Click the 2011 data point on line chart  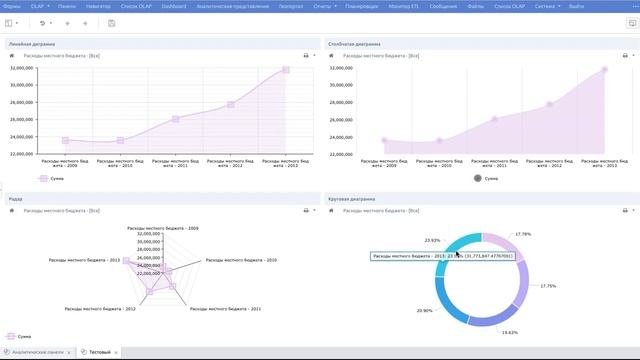click(176, 119)
